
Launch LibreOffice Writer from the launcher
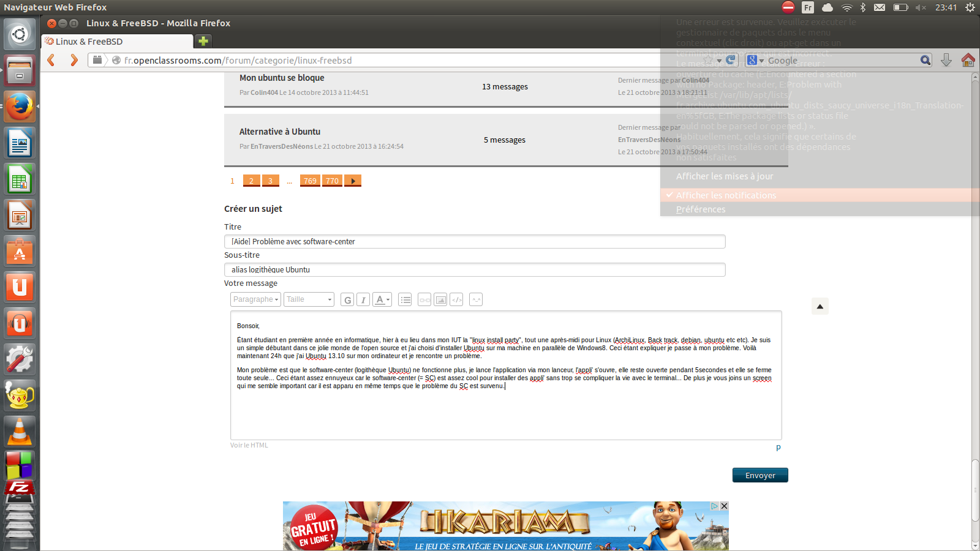[20, 144]
